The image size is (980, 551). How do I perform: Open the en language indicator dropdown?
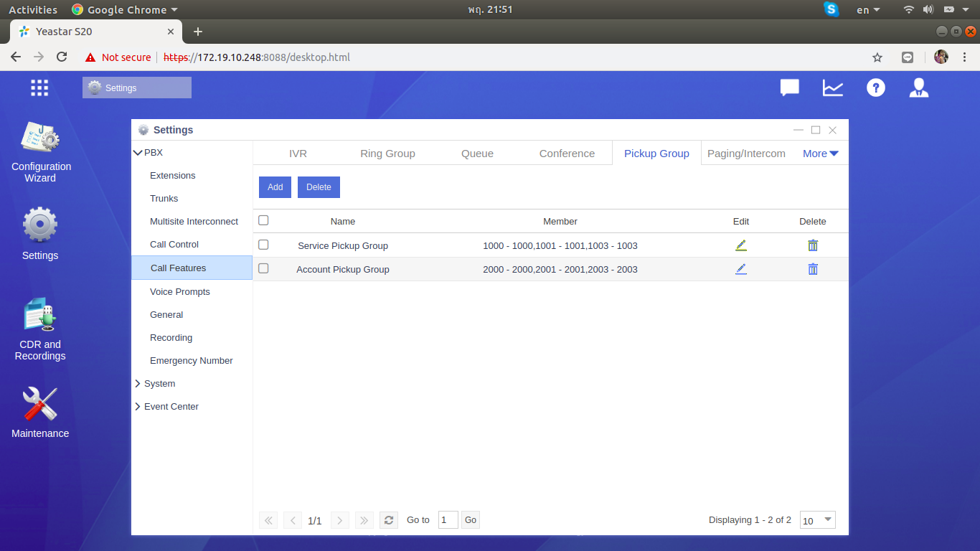(868, 9)
